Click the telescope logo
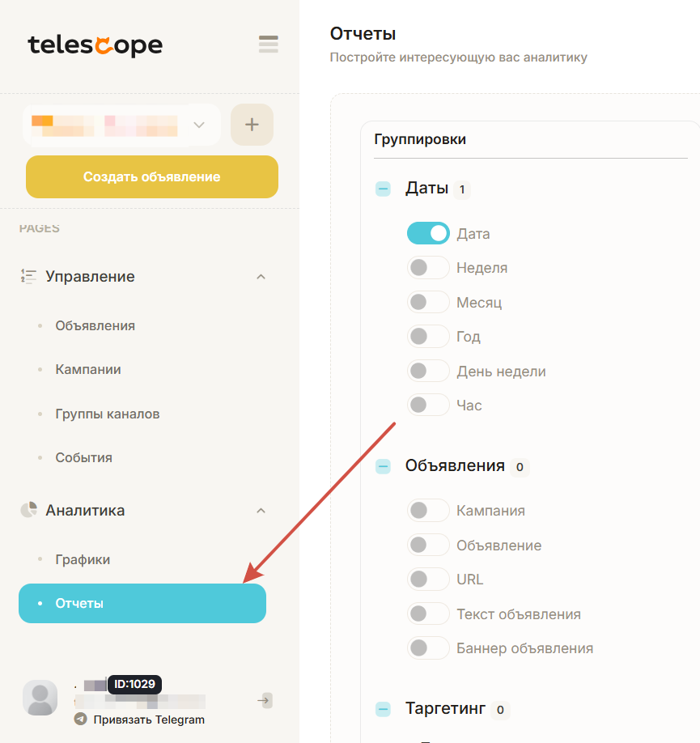This screenshot has width=700, height=743. [x=95, y=45]
